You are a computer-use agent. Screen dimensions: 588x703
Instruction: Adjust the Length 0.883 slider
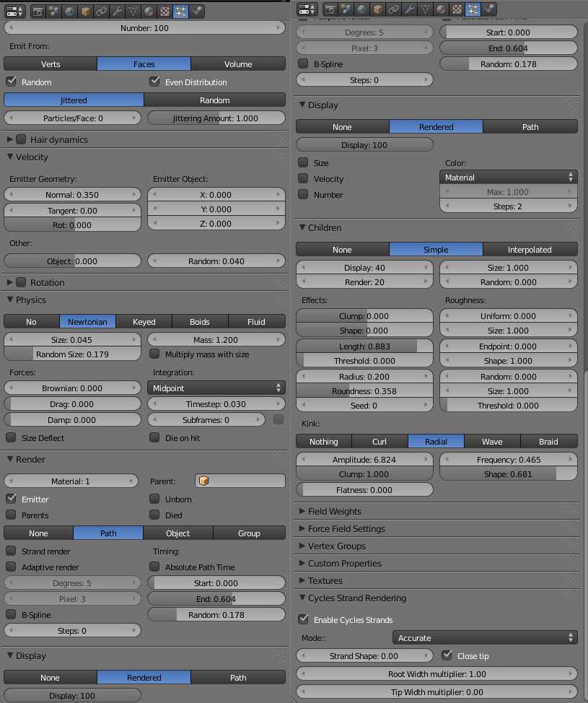pyautogui.click(x=364, y=346)
